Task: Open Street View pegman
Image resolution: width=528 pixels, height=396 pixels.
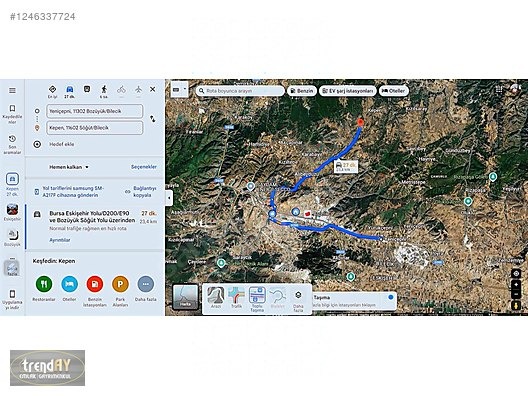Action: pos(516,305)
